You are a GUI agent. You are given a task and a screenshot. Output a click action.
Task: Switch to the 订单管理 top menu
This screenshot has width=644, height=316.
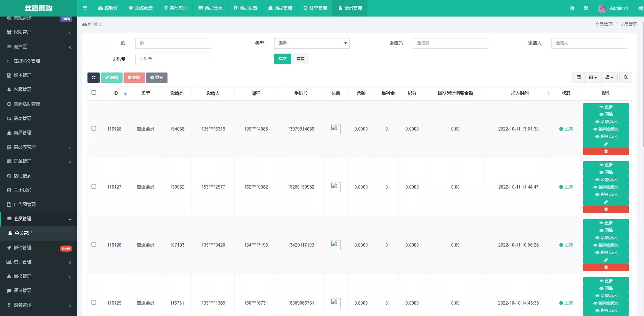(x=315, y=8)
